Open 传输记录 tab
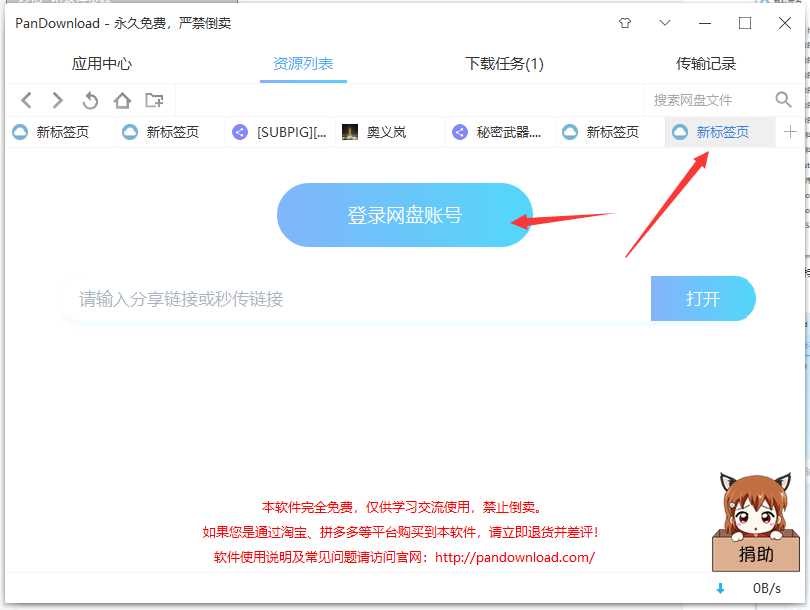The image size is (810, 610). (706, 64)
